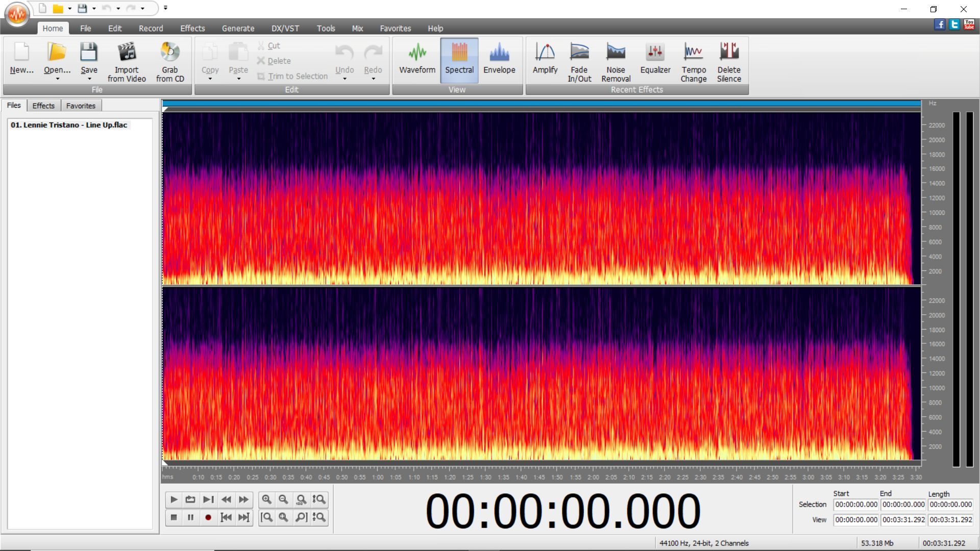Click the Selection Start time field
The image size is (980, 551).
[x=856, y=505]
